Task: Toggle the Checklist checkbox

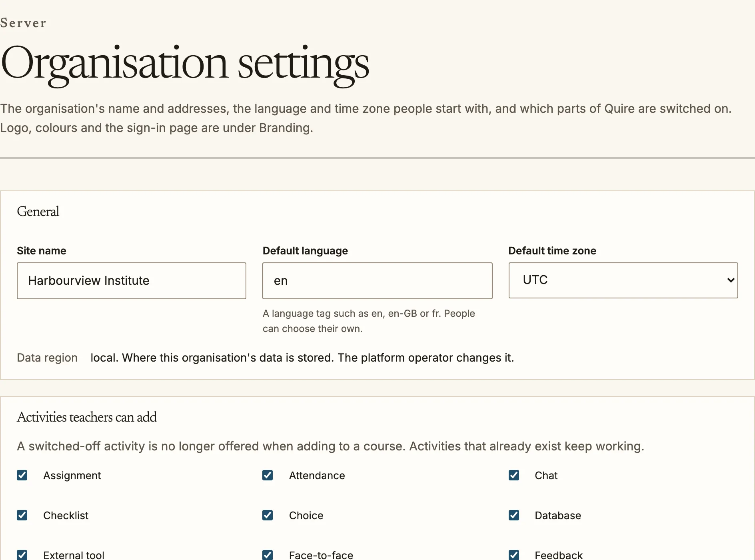Action: click(22, 515)
